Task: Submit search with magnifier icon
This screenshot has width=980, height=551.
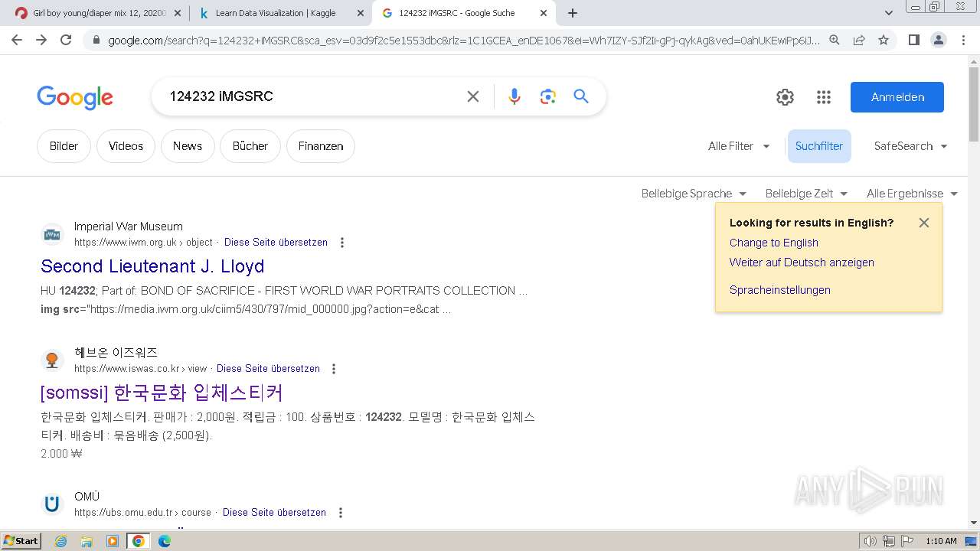Action: (x=581, y=96)
